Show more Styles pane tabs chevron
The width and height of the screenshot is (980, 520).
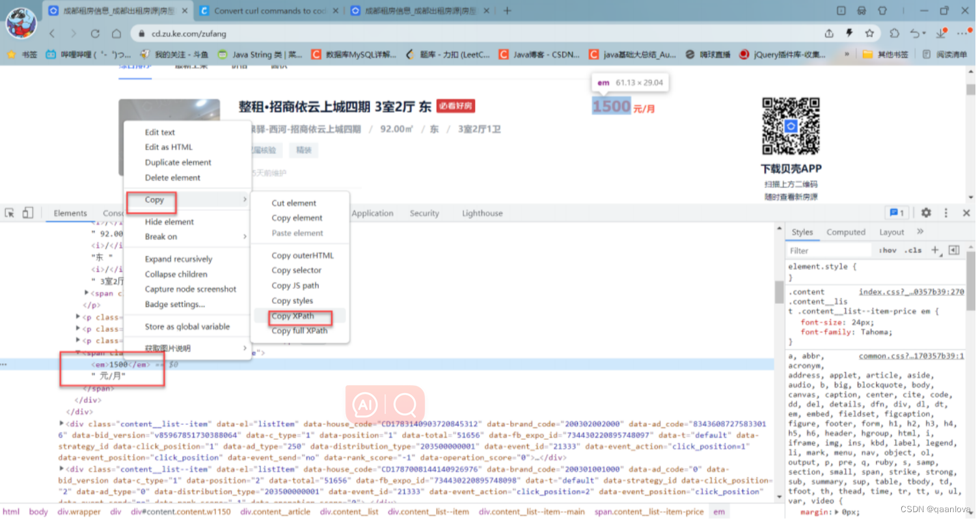point(920,232)
